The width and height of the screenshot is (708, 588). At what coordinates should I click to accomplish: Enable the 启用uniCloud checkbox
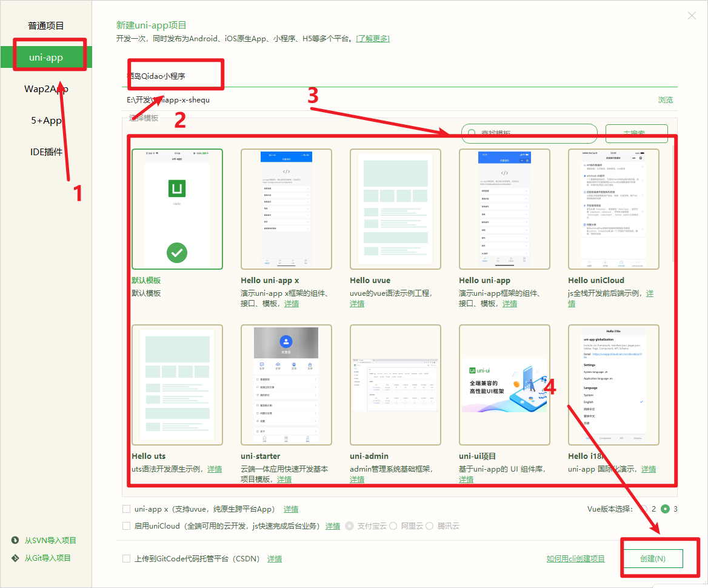coord(127,526)
